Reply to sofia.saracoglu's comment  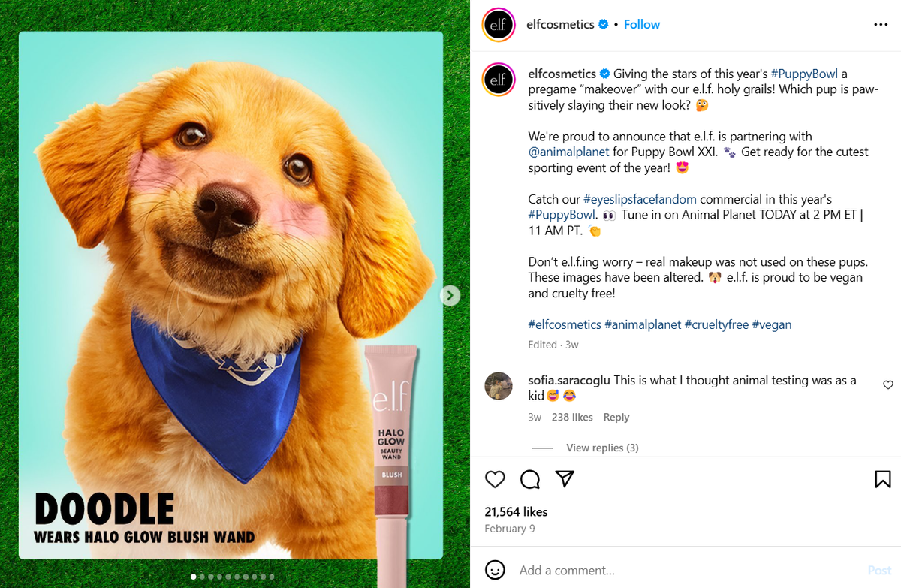click(616, 417)
